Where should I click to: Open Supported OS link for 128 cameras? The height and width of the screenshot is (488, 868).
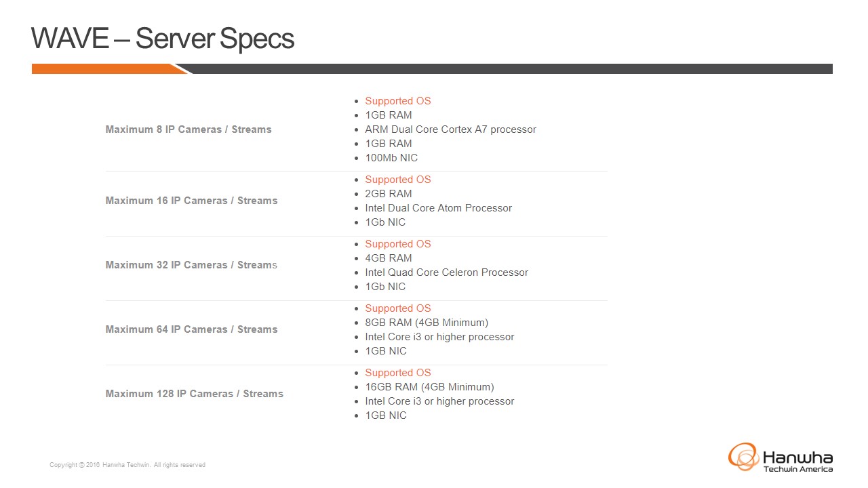pyautogui.click(x=397, y=373)
